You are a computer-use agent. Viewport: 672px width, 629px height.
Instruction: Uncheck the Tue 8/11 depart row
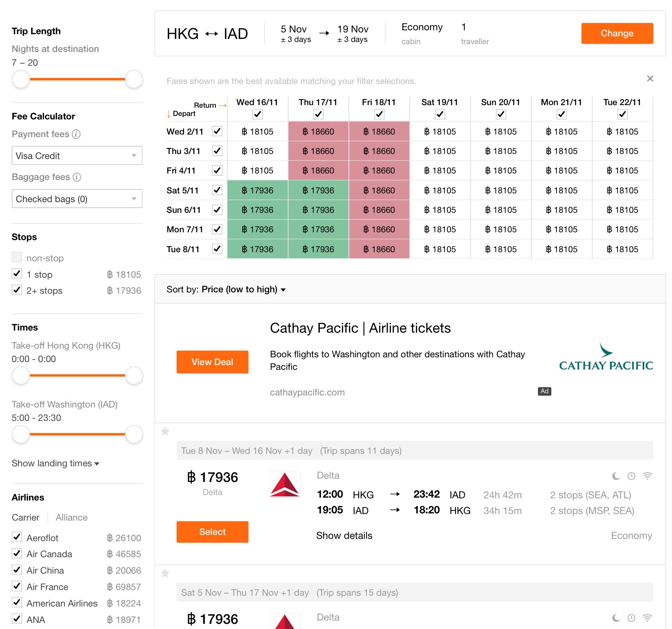coord(217,249)
